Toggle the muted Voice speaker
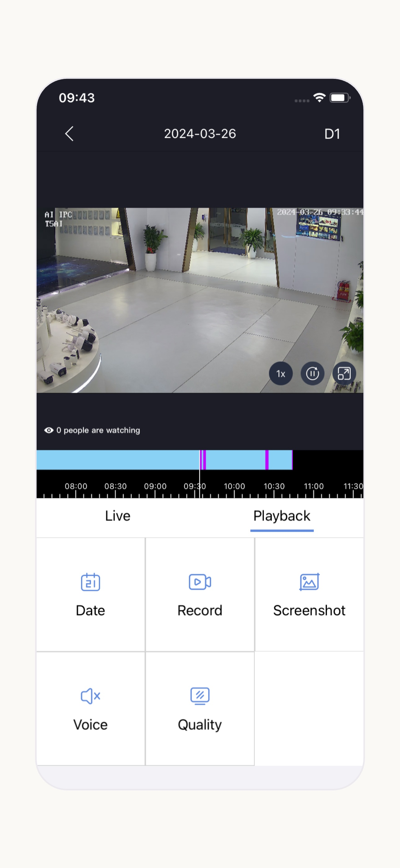This screenshot has height=868, width=400. tap(91, 709)
